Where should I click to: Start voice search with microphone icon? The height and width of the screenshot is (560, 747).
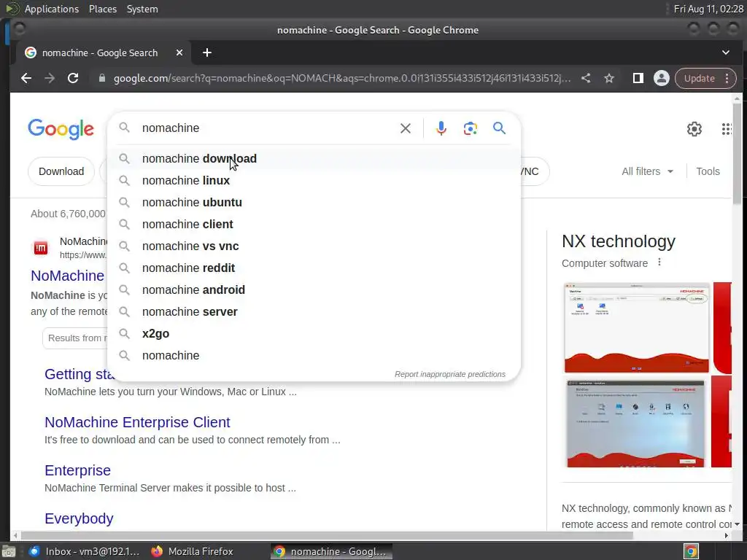[441, 128]
